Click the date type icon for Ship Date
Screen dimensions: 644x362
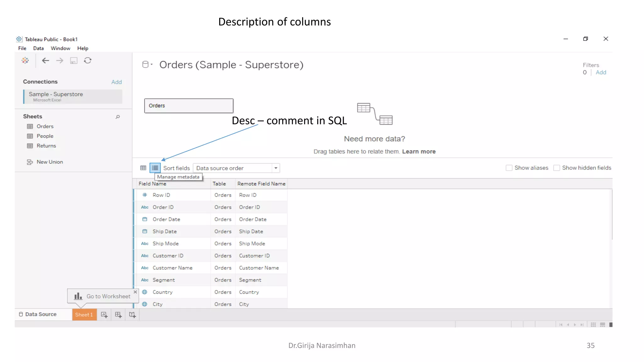coord(145,231)
